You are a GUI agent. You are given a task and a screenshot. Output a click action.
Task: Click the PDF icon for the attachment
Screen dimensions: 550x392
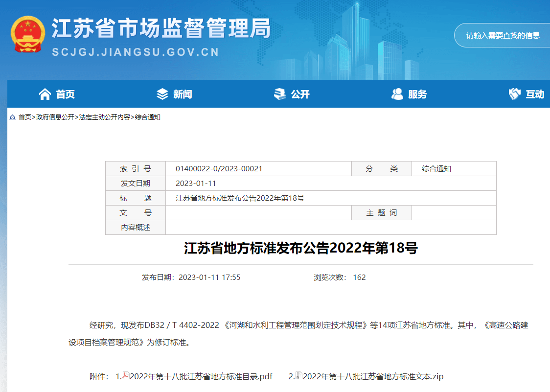pos(126,376)
